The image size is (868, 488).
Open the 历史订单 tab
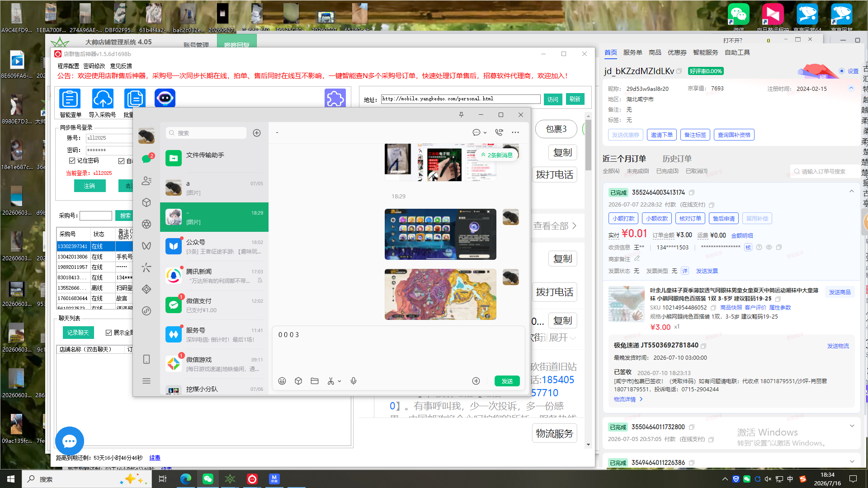coord(677,159)
